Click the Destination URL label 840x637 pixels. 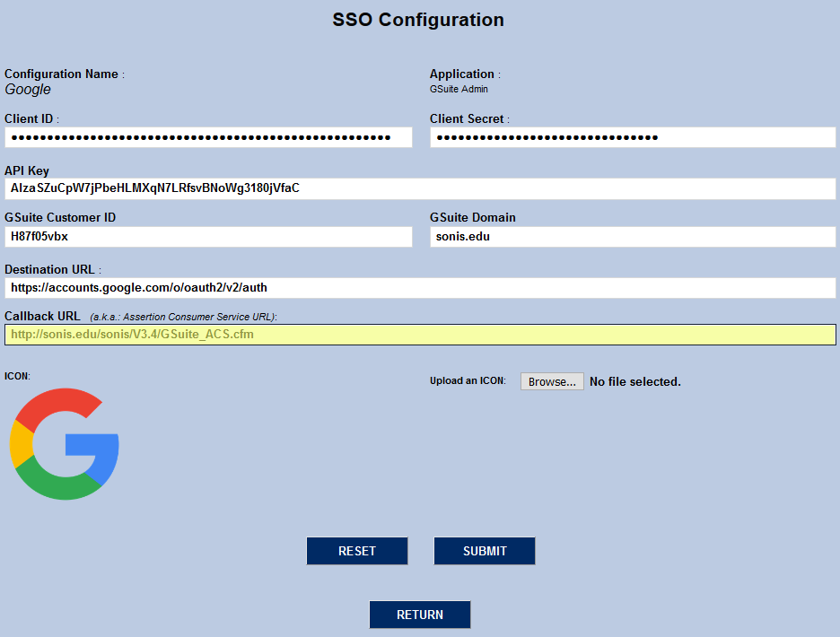(x=49, y=269)
